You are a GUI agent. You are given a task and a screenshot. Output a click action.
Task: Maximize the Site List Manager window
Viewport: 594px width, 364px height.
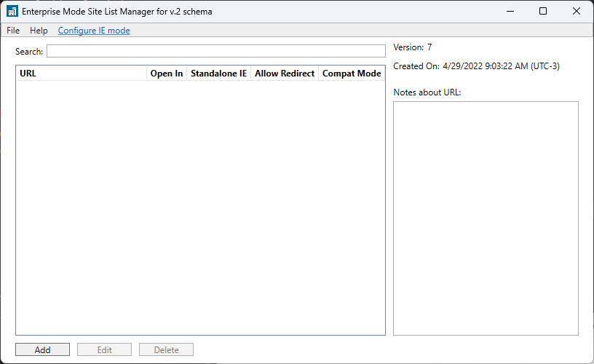click(x=543, y=12)
